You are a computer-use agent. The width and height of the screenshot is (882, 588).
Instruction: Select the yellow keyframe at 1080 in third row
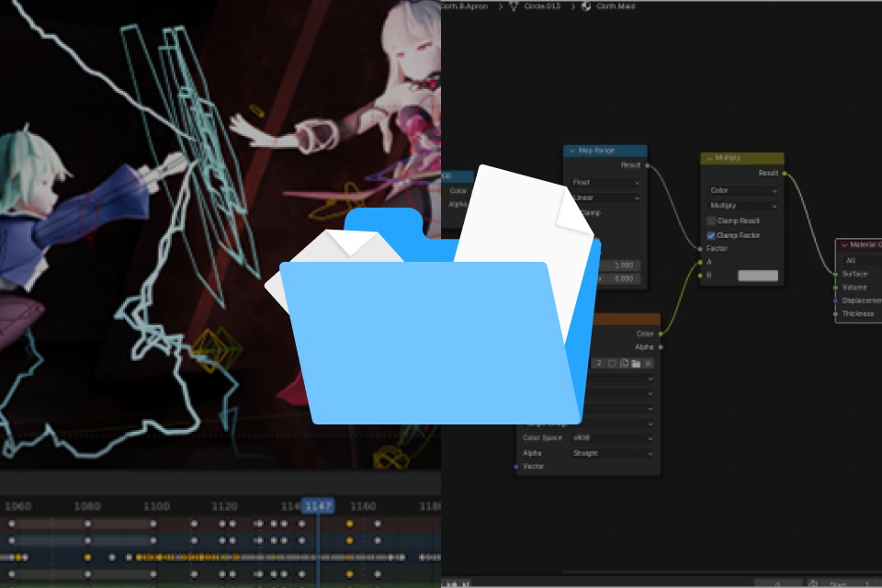click(88, 557)
